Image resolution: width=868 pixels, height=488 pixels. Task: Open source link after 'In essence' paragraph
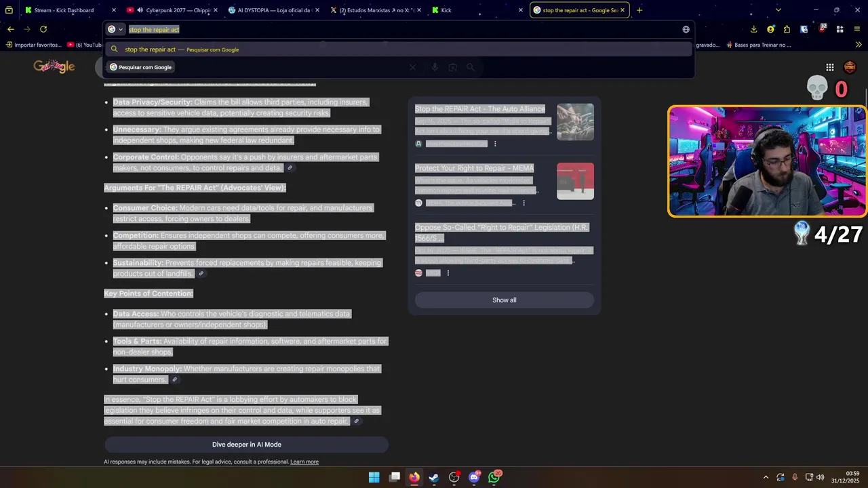pos(357,422)
